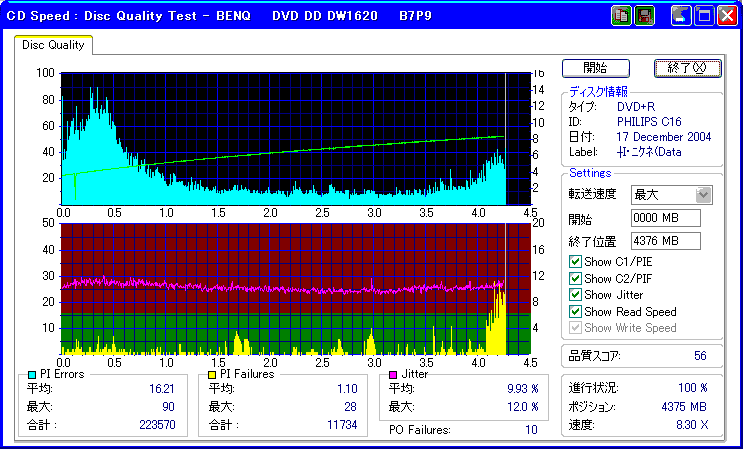
Task: Click the 終了位置 field 4376 MB
Action: 666,241
